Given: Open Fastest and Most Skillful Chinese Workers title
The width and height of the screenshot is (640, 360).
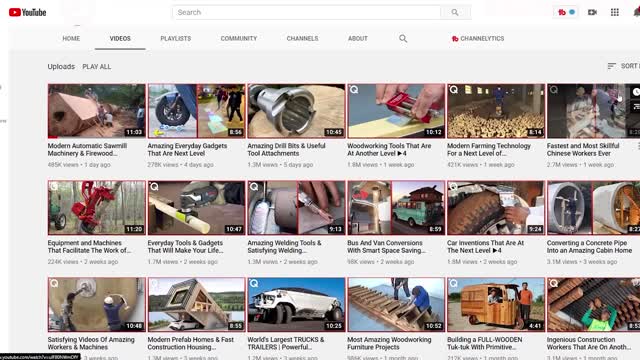Looking at the screenshot, I should tap(583, 149).
